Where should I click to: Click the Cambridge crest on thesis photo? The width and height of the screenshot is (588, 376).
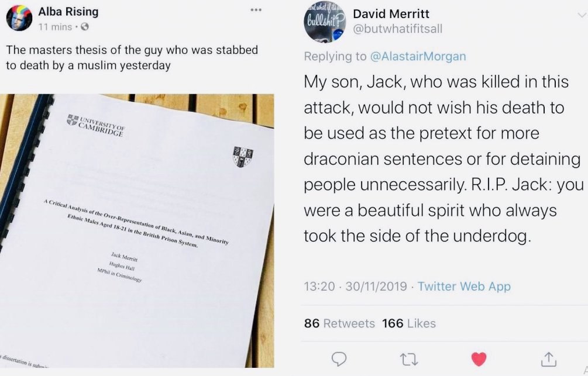pyautogui.click(x=243, y=156)
